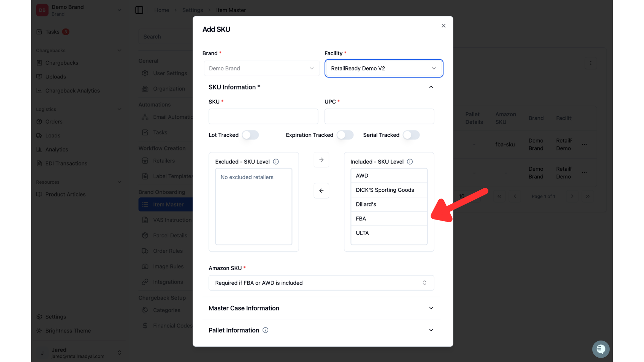The height and width of the screenshot is (362, 644).
Task: Enable the Lot Tracked toggle
Action: click(250, 135)
